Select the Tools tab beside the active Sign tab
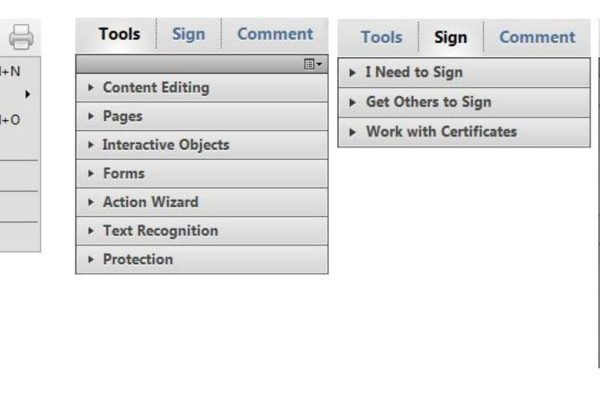Screen dimensions: 600x400 click(x=381, y=38)
